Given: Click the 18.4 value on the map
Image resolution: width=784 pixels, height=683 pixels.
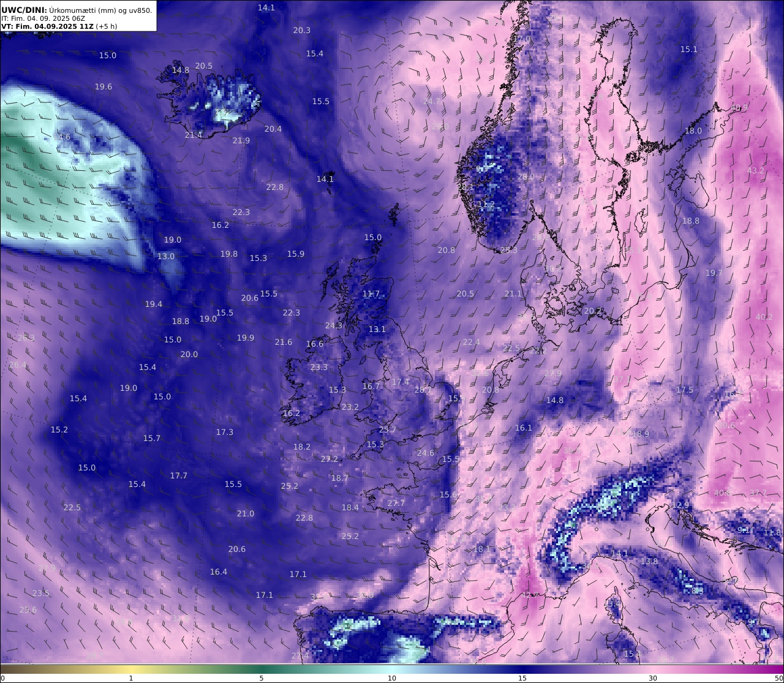Looking at the screenshot, I should 350,507.
